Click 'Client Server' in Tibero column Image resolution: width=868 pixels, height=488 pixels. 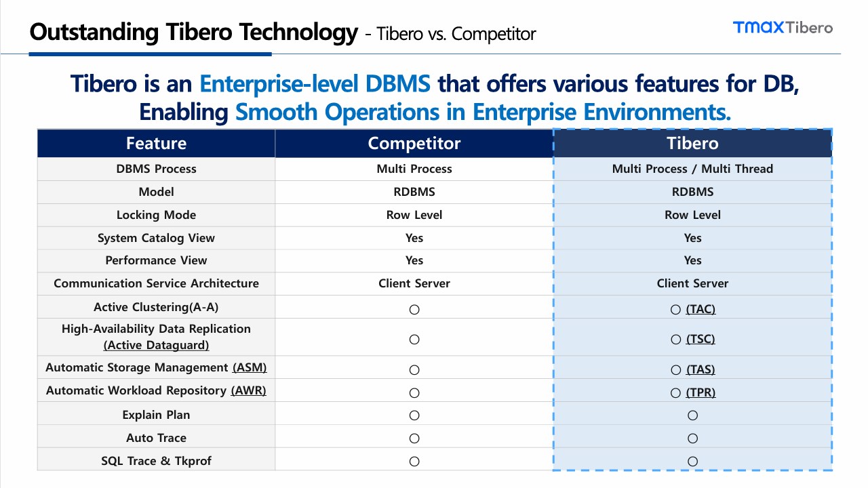pyautogui.click(x=692, y=283)
